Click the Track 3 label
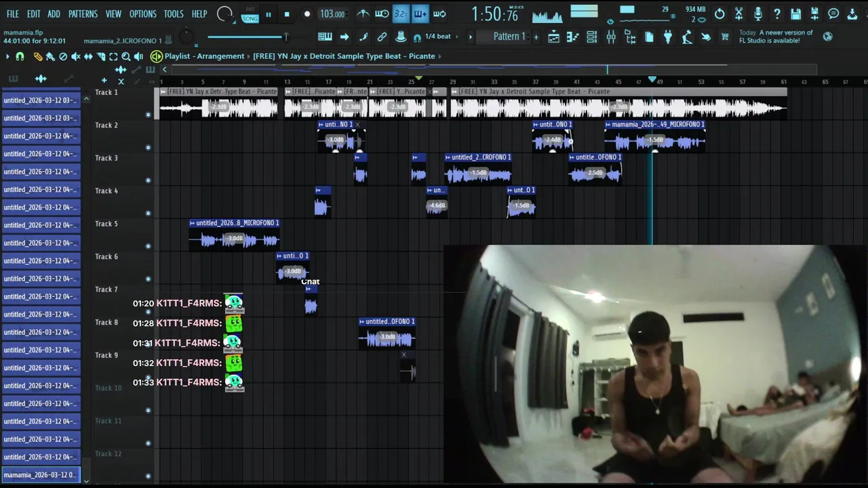 pyautogui.click(x=106, y=158)
